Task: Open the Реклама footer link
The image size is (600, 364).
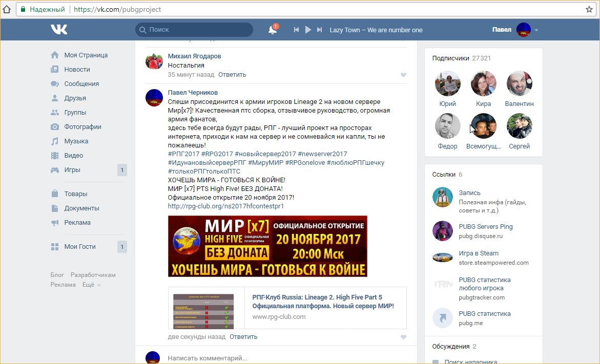Action: pyautogui.click(x=63, y=285)
